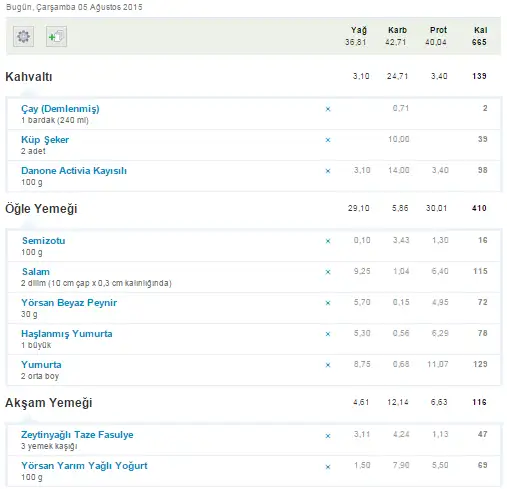
Task: Remove Haşlanmış Yumurta using x icon
Action: (328, 334)
